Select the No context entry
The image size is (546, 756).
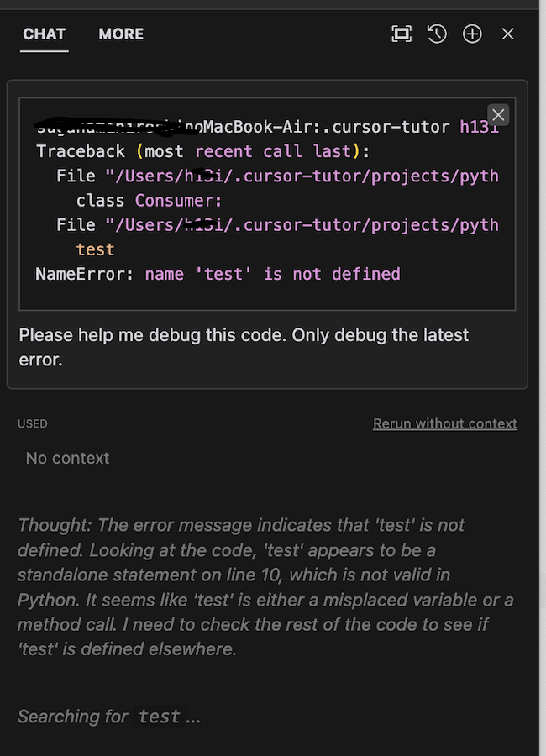click(x=67, y=458)
